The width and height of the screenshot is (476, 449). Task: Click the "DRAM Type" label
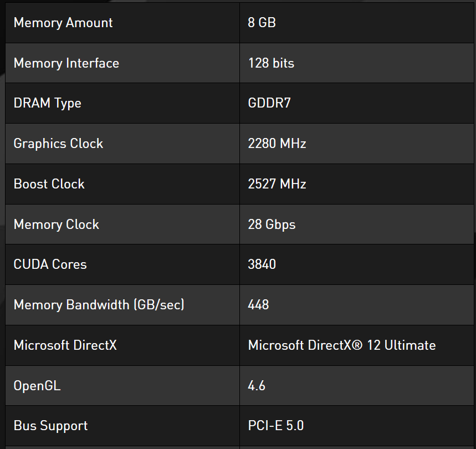pyautogui.click(x=47, y=103)
